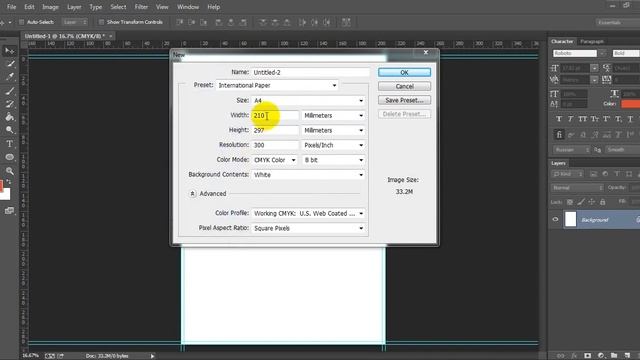The width and height of the screenshot is (640, 360).
Task: Click the Underline T icon
Action: pyautogui.click(x=630, y=119)
